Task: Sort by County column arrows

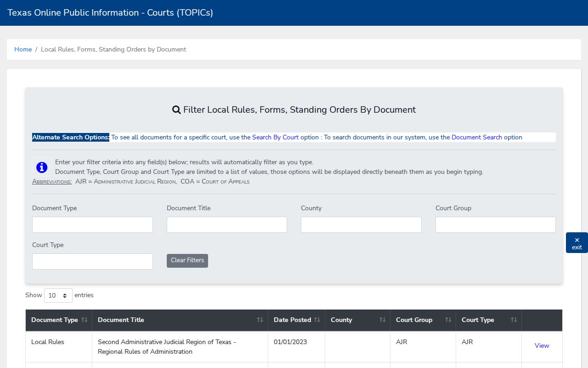Action: (x=382, y=320)
